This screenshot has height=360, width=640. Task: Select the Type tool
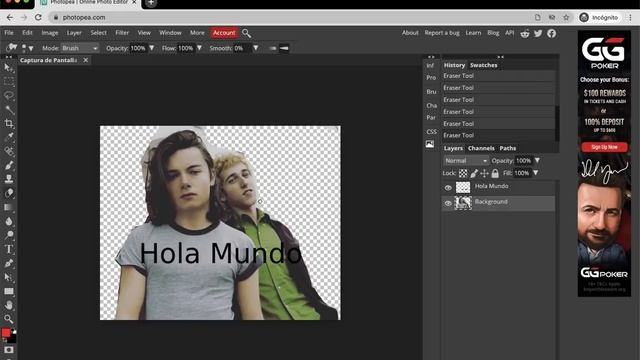tap(9, 249)
